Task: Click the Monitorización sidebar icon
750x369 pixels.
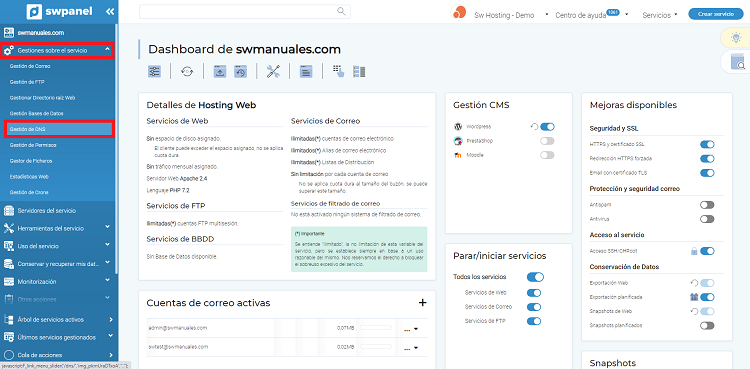Action: [9, 281]
